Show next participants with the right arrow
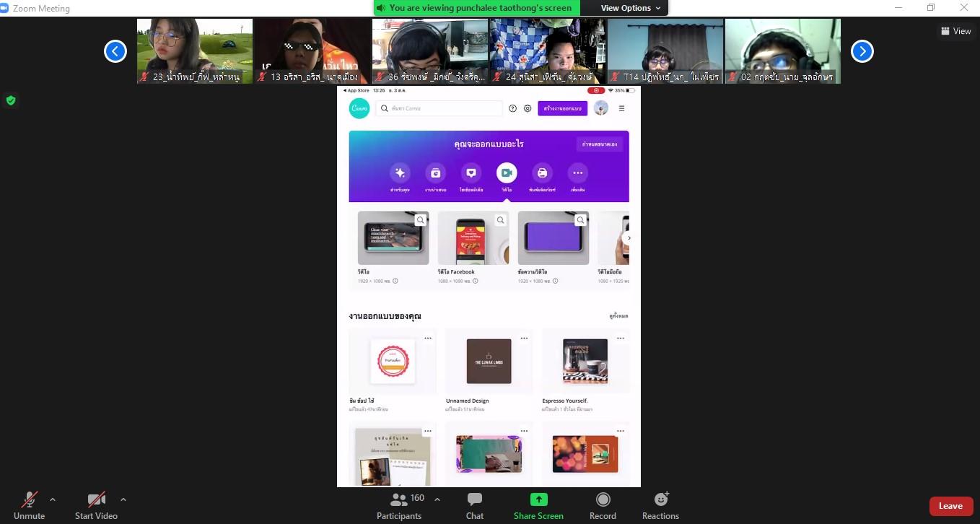980x524 pixels. coord(862,51)
